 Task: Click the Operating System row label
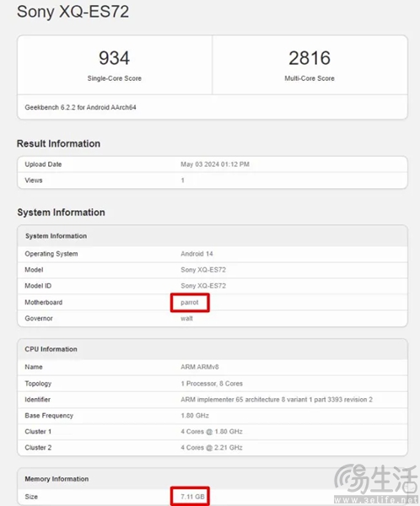click(x=51, y=254)
